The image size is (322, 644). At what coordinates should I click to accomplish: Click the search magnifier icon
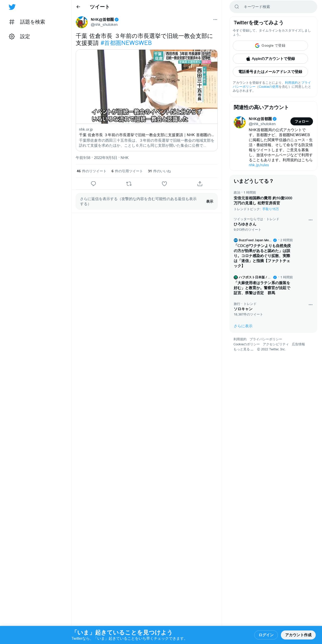[x=237, y=7]
